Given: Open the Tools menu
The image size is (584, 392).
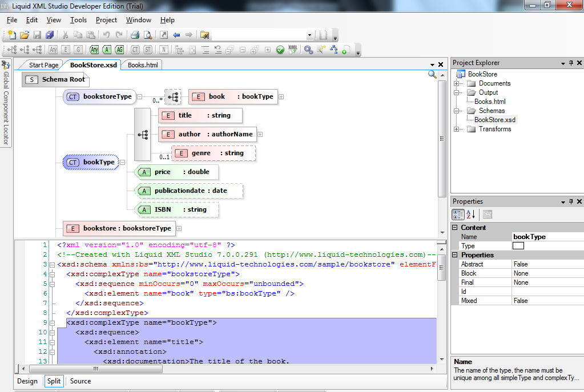Looking at the screenshot, I should coord(78,20).
